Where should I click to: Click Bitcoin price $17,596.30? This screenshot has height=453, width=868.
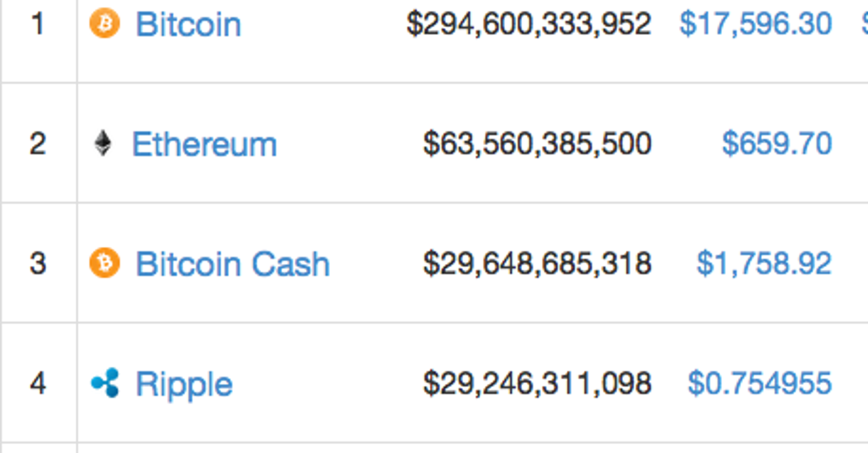[x=755, y=24]
